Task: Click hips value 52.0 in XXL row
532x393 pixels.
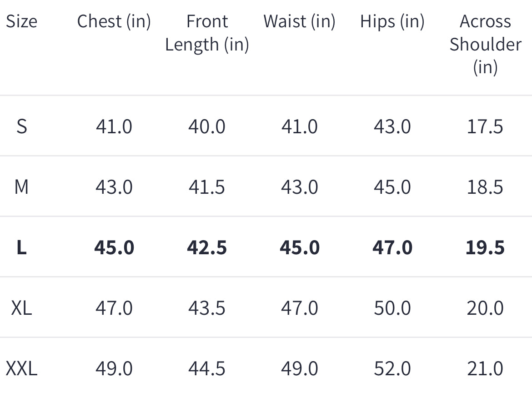Action: (x=392, y=368)
